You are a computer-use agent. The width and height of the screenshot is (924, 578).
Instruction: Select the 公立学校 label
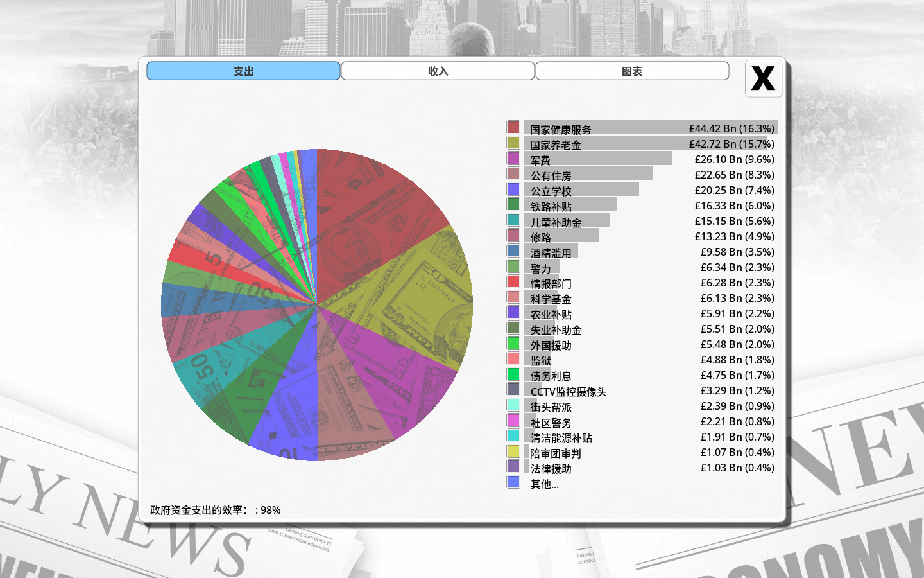point(551,191)
